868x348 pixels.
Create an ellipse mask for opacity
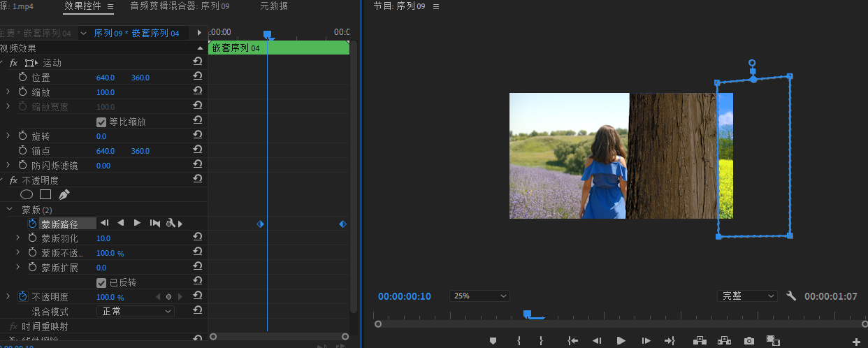(27, 194)
